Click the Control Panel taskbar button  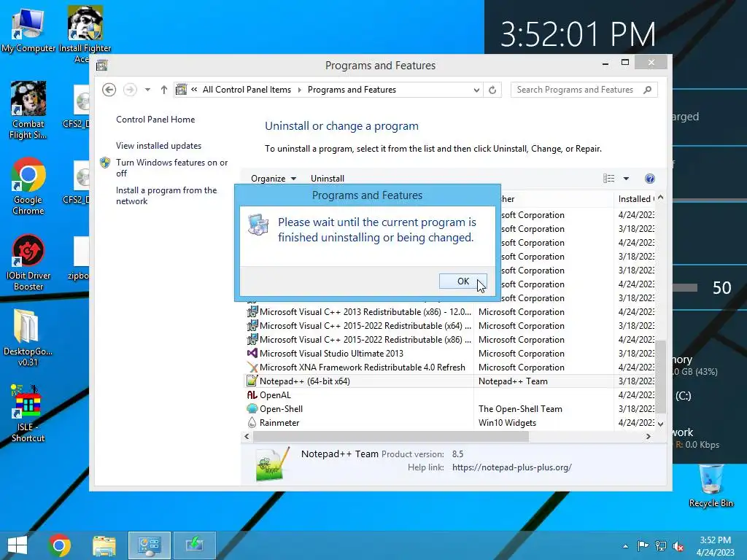click(x=149, y=545)
